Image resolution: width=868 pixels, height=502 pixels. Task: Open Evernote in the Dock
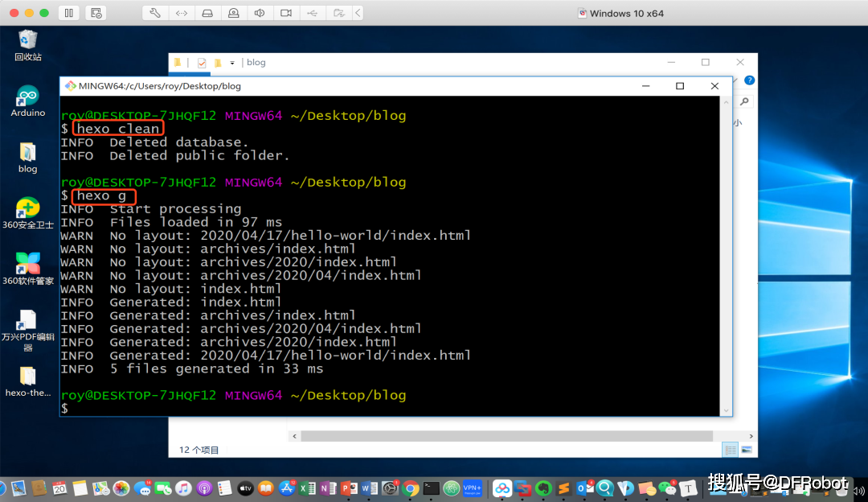[x=543, y=488]
